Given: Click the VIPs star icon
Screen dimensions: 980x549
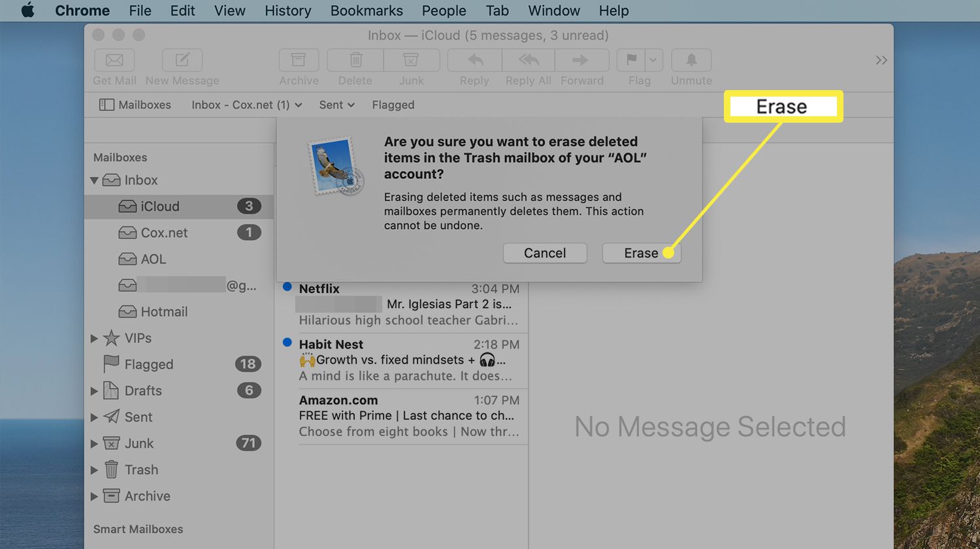Looking at the screenshot, I should (112, 337).
